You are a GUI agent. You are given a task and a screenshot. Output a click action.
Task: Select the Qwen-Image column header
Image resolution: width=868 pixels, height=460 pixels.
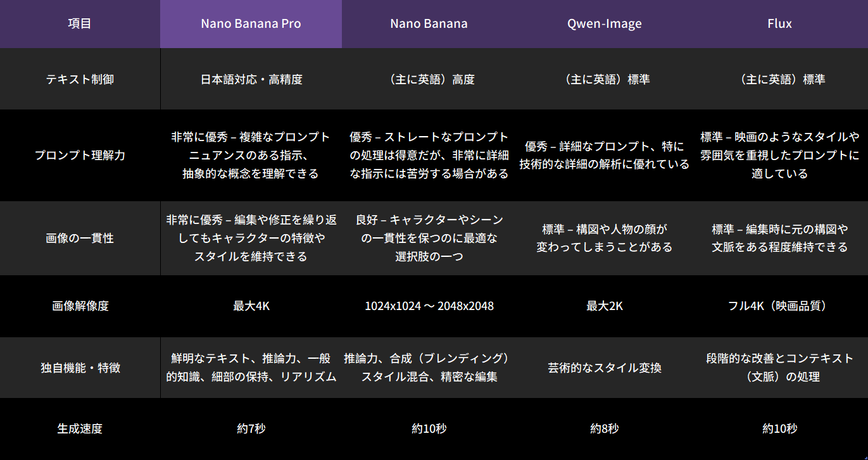click(604, 23)
